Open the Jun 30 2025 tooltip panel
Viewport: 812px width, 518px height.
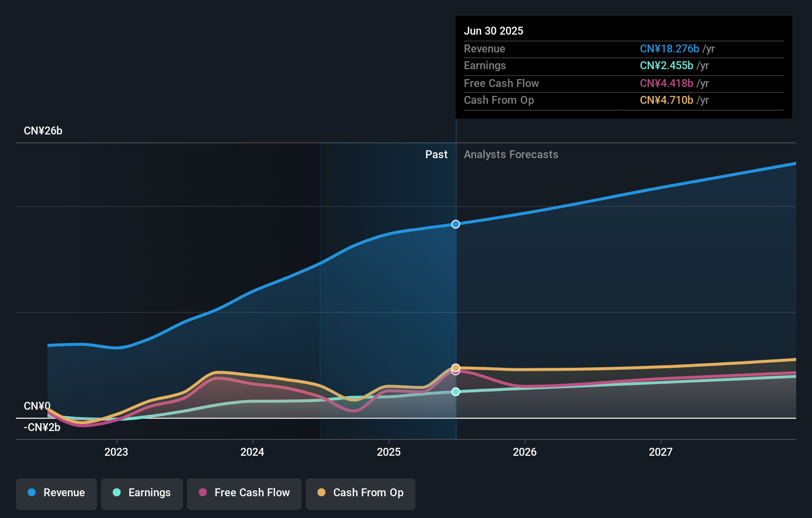pyautogui.click(x=623, y=67)
